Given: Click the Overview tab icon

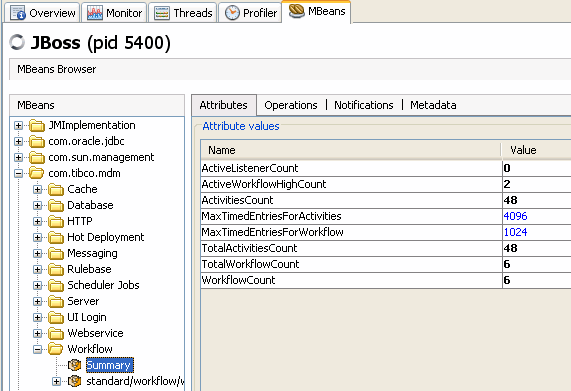Looking at the screenshot, I should coord(18,13).
